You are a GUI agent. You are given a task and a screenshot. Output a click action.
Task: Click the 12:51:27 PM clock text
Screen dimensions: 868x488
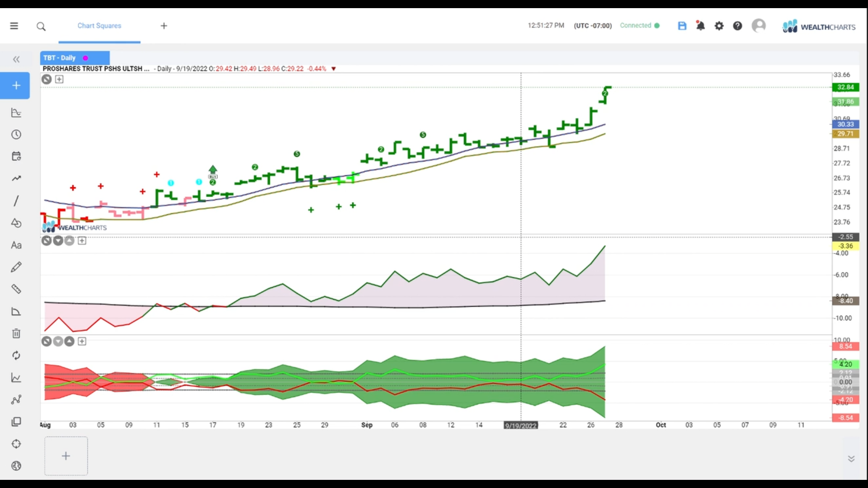click(546, 26)
